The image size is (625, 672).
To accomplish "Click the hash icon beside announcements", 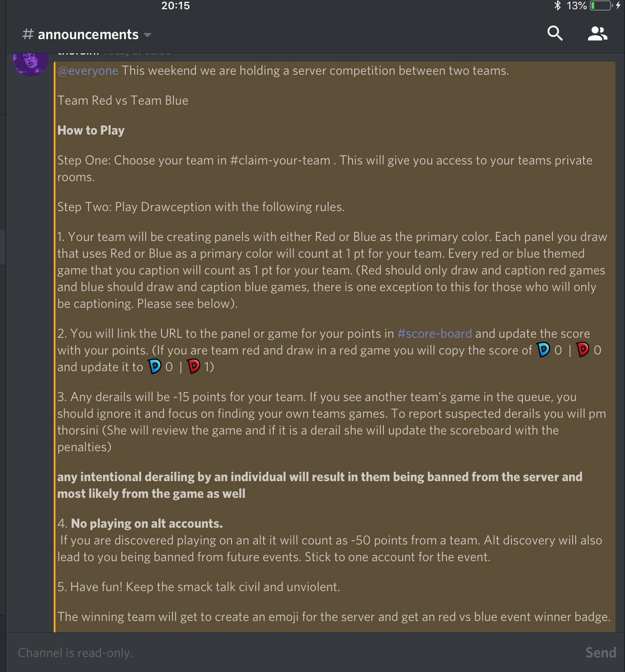I will coord(28,34).
